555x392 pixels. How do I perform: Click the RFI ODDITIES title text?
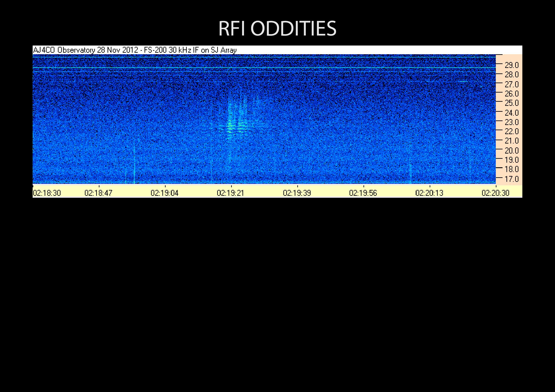coord(277,29)
